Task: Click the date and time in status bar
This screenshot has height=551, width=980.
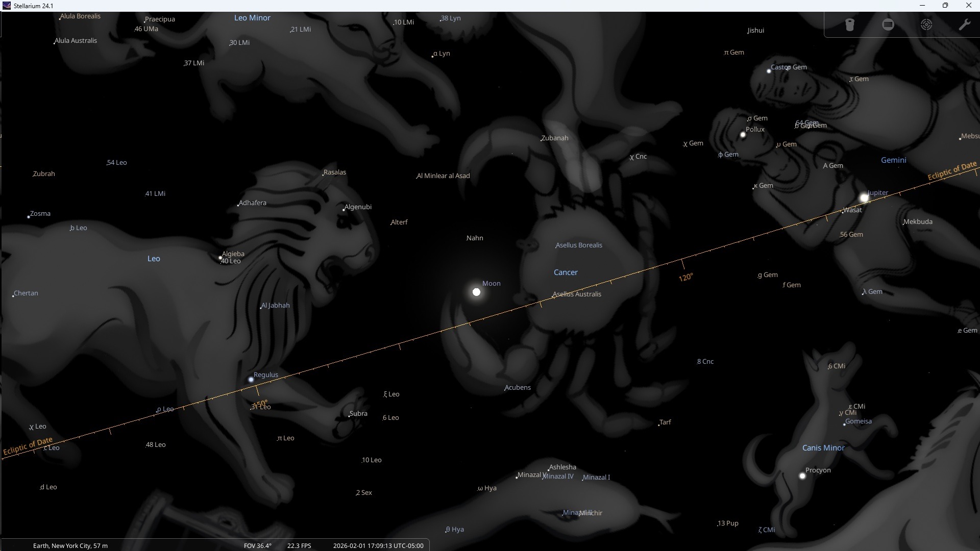Action: coord(378,545)
